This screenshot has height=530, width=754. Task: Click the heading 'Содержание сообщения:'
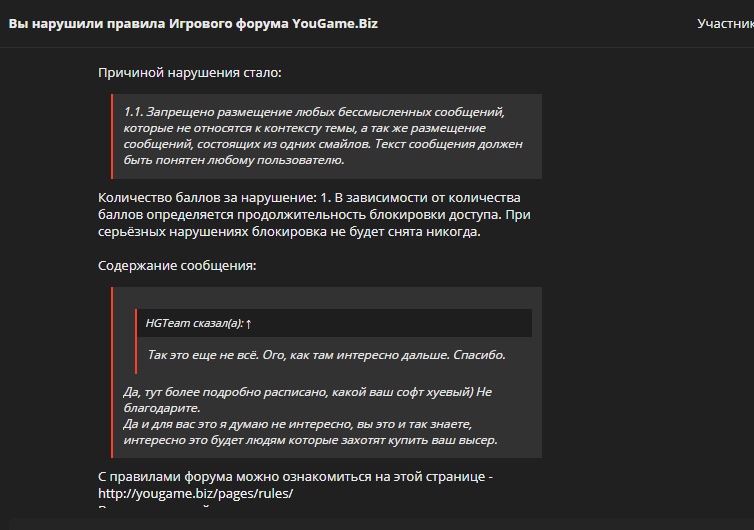tap(177, 265)
